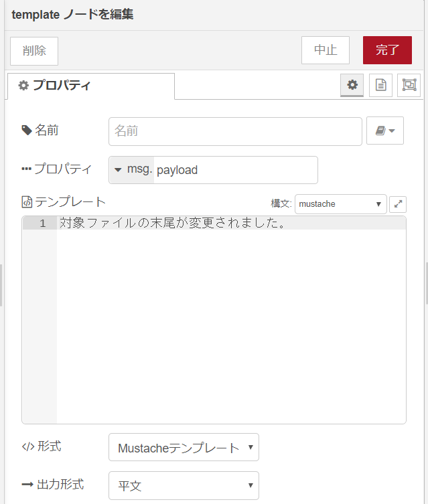
Task: Click template text on line 1
Action: (172, 223)
